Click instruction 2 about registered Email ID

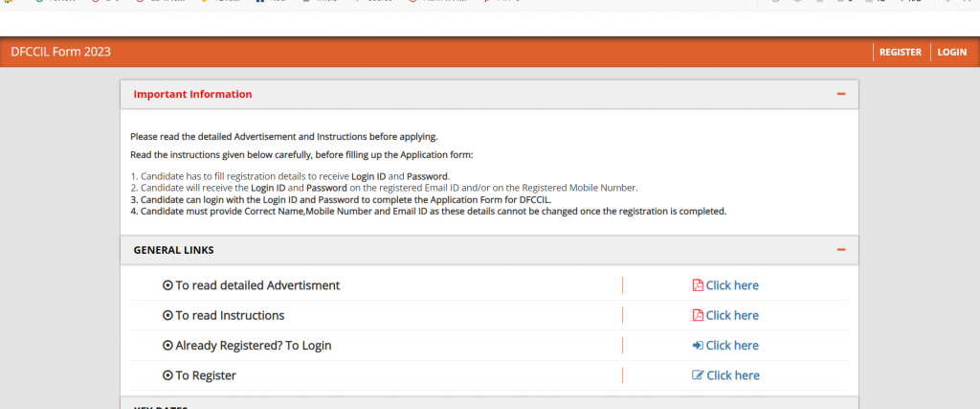[x=384, y=188]
